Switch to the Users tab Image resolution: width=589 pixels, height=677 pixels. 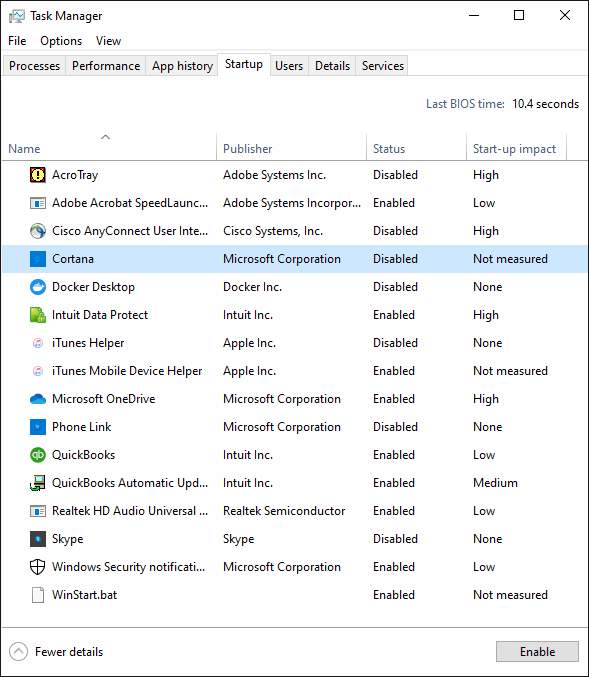coord(289,66)
